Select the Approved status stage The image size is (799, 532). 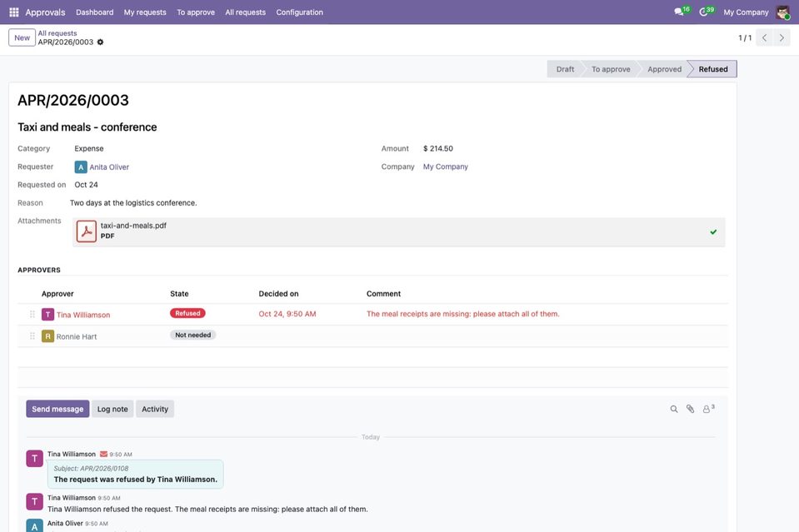[664, 69]
